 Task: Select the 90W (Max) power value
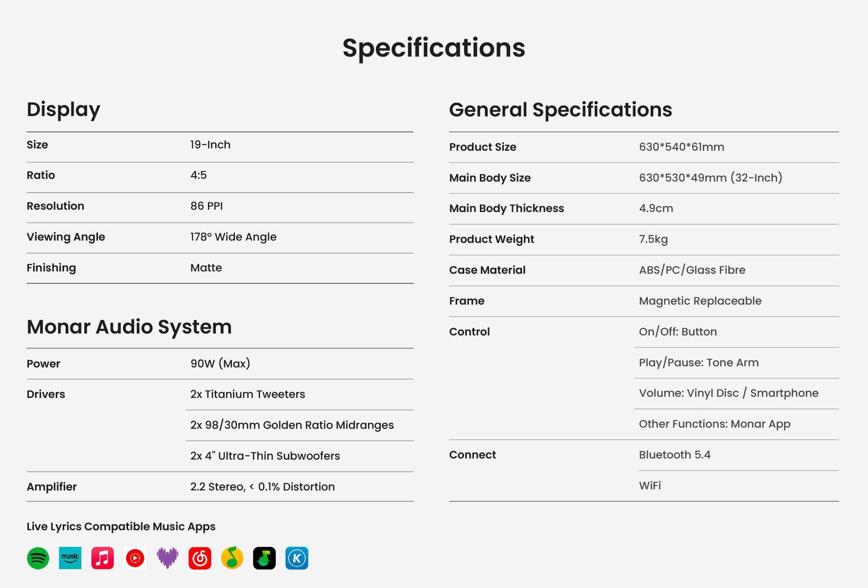point(220,363)
